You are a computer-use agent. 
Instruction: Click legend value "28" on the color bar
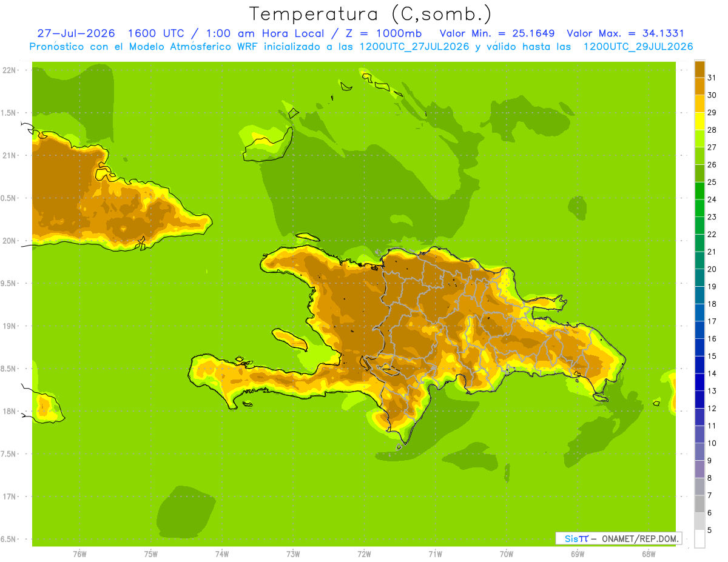click(712, 130)
